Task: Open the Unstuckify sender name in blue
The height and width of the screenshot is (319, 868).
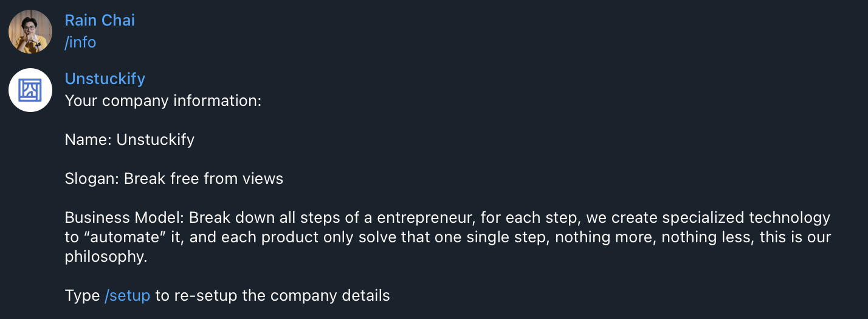Action: point(105,79)
